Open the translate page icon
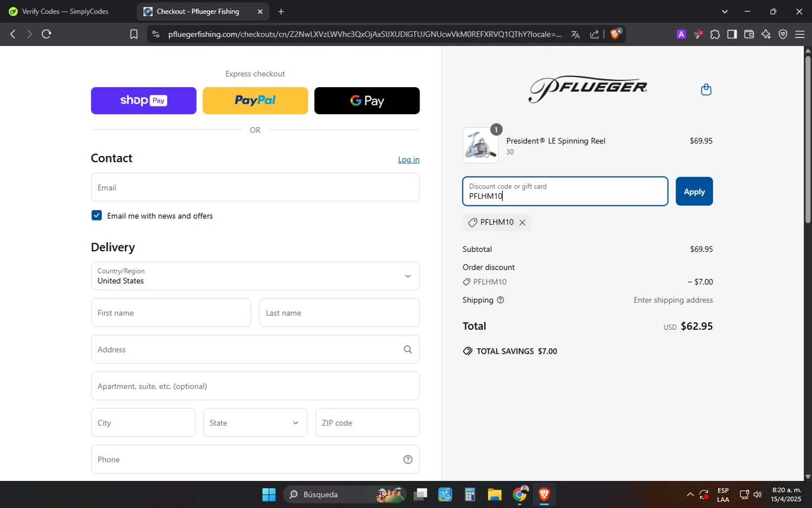The height and width of the screenshot is (508, 812). point(575,34)
